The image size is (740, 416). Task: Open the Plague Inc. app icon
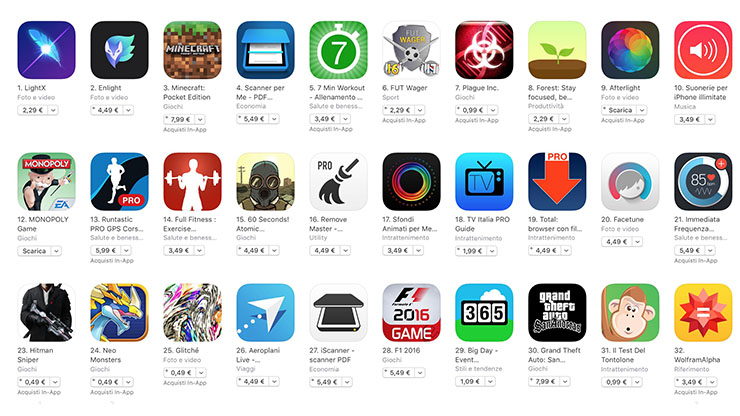pos(484,50)
